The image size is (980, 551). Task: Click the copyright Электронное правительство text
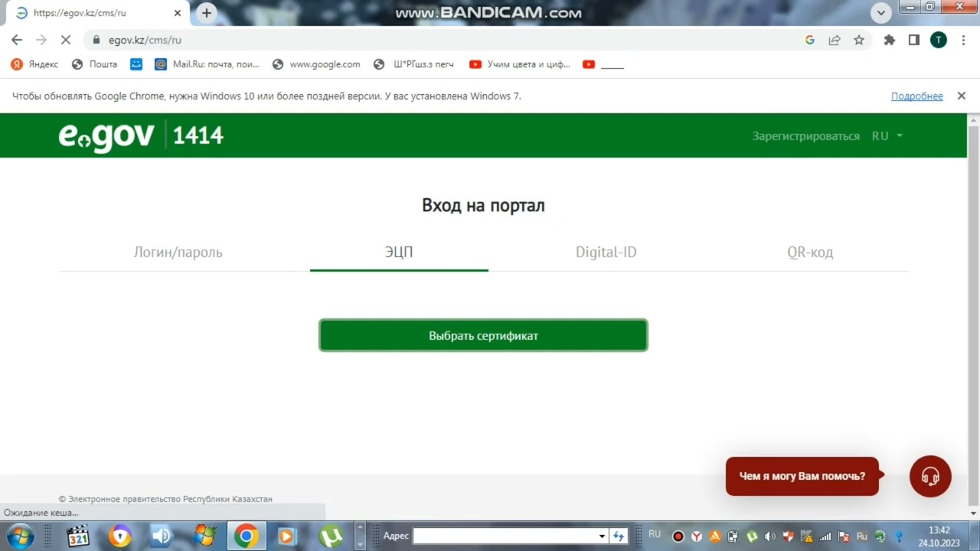tap(165, 499)
